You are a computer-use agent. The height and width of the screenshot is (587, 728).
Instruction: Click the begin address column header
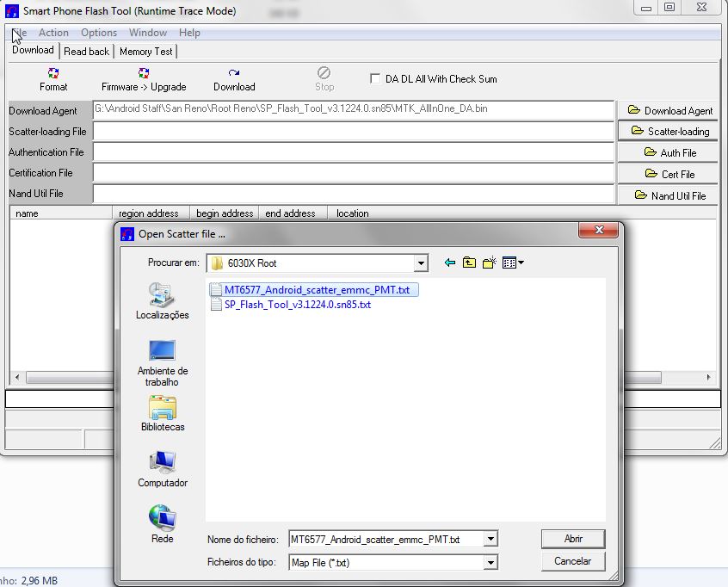pyautogui.click(x=225, y=213)
